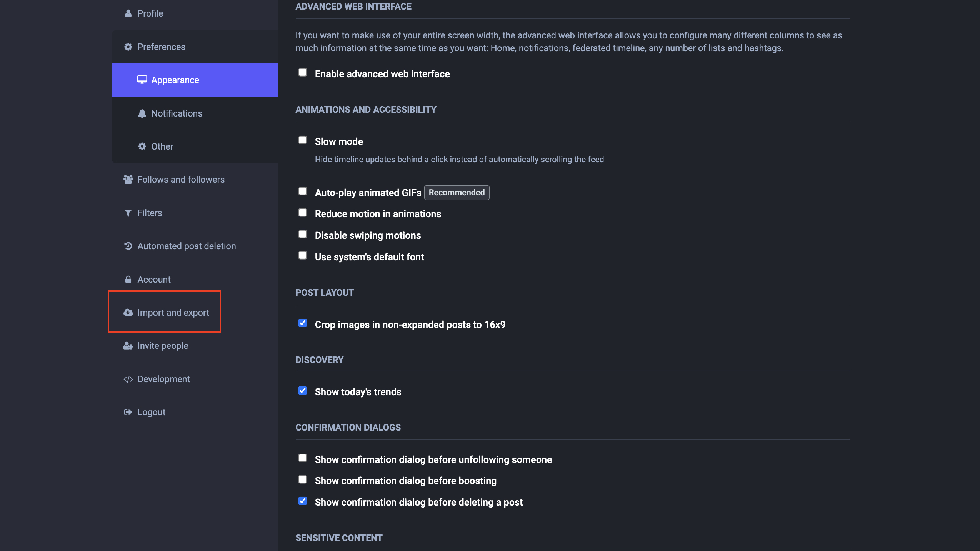Enable Auto-play animated GIFs checkbox
This screenshot has height=551, width=980.
(303, 191)
